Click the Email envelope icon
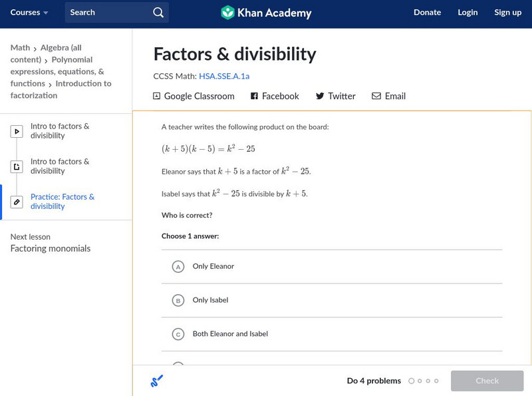 (x=376, y=96)
